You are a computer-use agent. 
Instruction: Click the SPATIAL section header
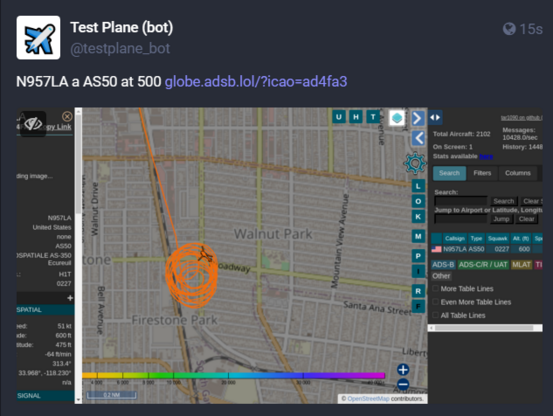tap(45, 310)
